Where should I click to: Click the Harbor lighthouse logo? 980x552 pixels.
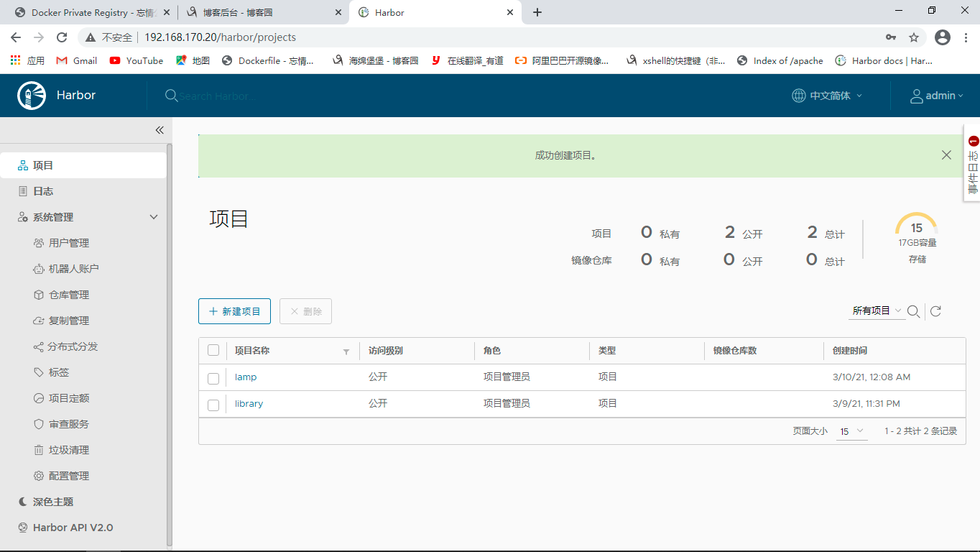(x=32, y=96)
